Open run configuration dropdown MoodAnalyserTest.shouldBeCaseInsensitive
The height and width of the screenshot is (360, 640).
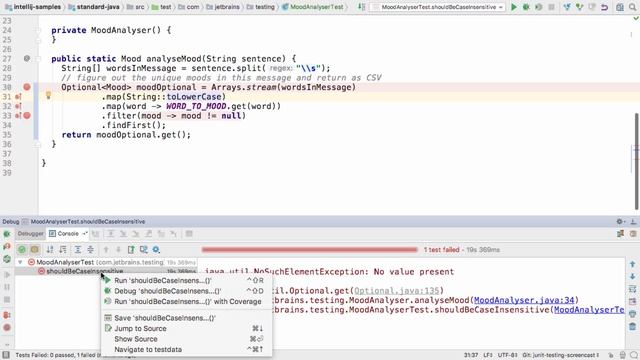coord(438,7)
